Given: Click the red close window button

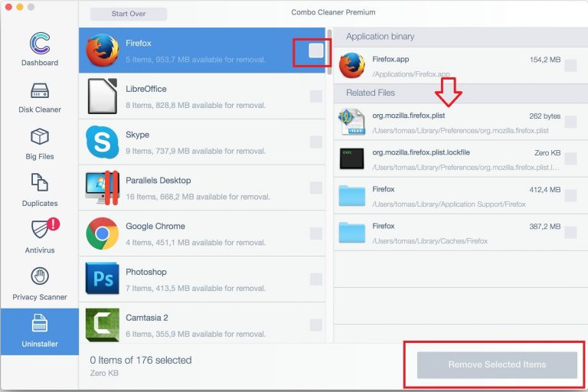Looking at the screenshot, I should click(8, 7).
